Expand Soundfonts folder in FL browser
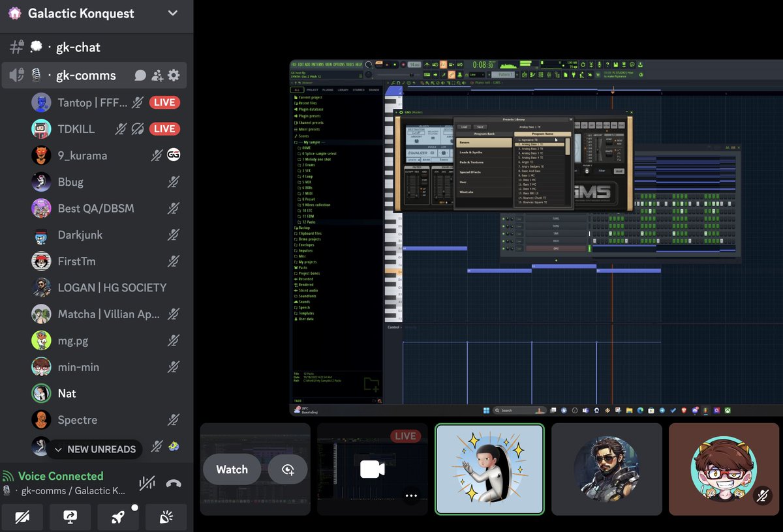 pyautogui.click(x=307, y=296)
